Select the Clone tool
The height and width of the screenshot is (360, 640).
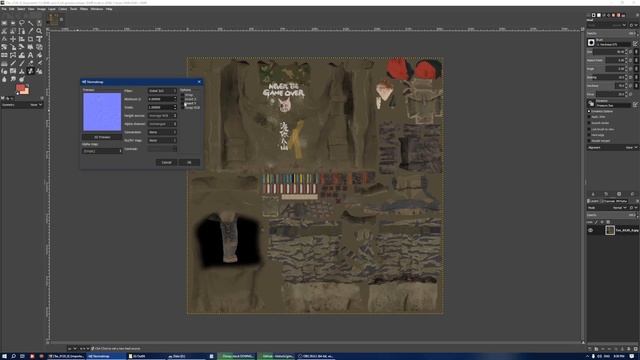(x=22, y=71)
